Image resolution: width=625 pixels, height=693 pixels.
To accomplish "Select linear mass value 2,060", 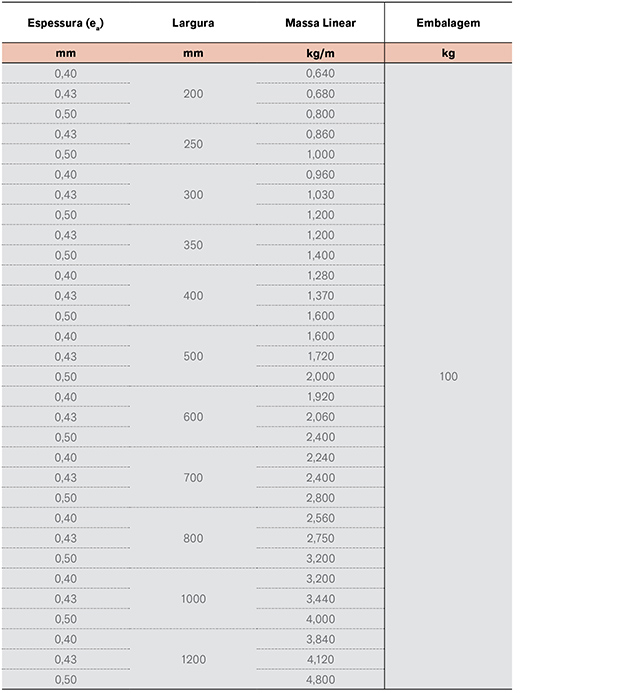I will pyautogui.click(x=320, y=417).
